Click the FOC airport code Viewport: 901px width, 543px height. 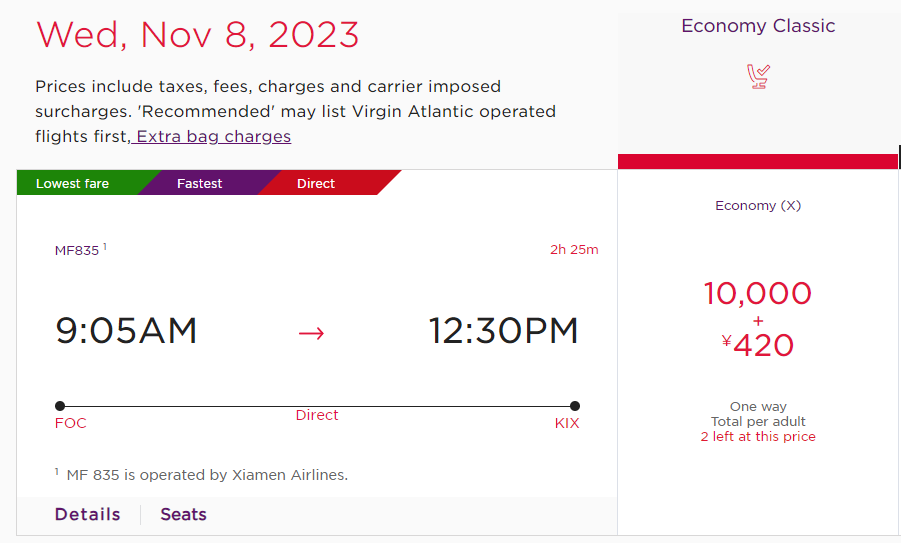[70, 423]
